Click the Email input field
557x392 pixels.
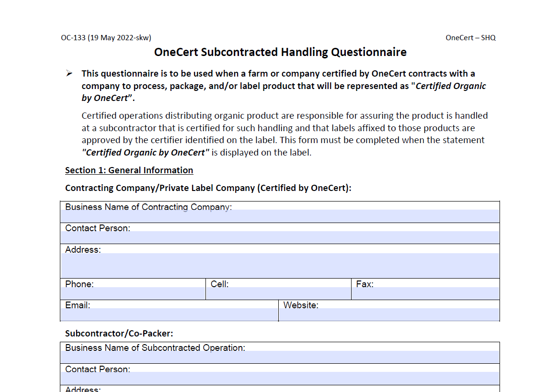169,314
